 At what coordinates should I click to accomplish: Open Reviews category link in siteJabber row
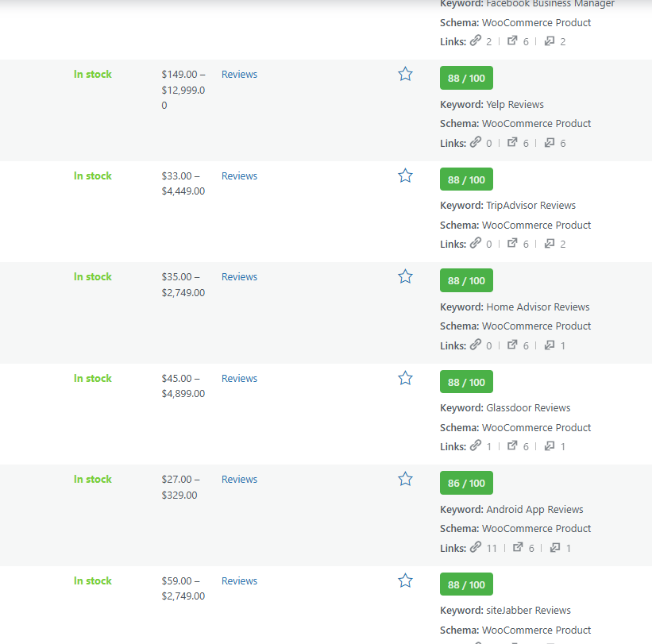point(239,581)
